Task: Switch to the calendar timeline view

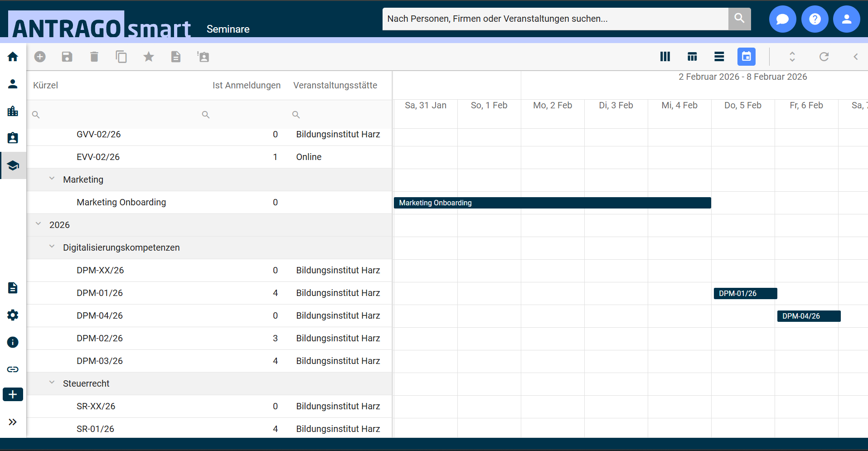Action: point(746,57)
